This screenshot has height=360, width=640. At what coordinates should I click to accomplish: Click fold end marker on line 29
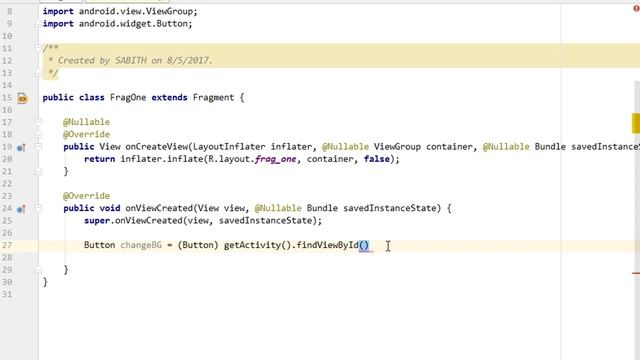click(x=38, y=270)
